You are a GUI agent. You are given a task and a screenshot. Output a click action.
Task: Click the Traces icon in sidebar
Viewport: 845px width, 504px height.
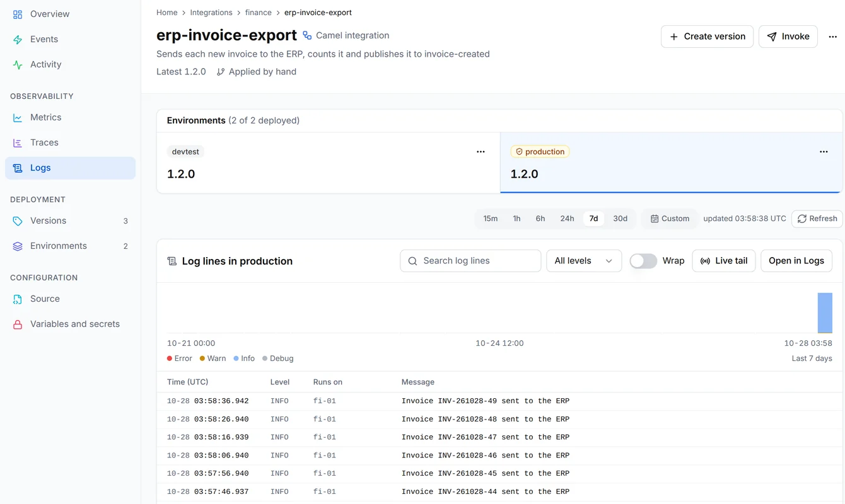18,142
